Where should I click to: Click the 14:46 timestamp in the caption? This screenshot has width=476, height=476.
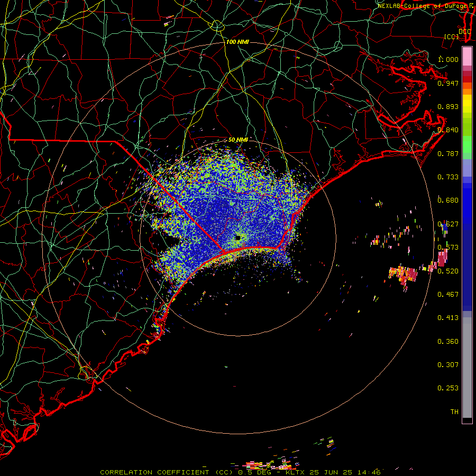(x=369, y=472)
